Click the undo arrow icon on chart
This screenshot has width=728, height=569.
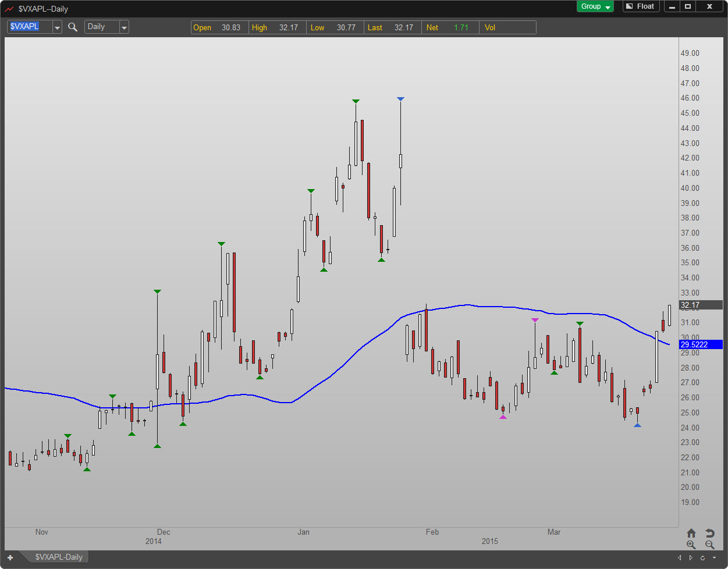coord(709,533)
